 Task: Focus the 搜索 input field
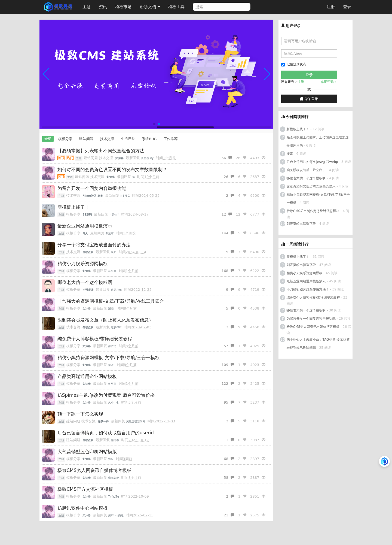coord(222,7)
